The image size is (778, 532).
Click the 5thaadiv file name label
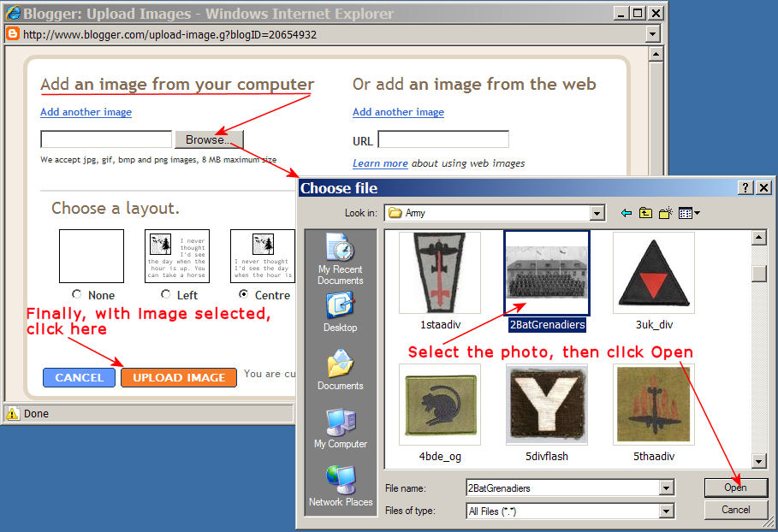(654, 456)
